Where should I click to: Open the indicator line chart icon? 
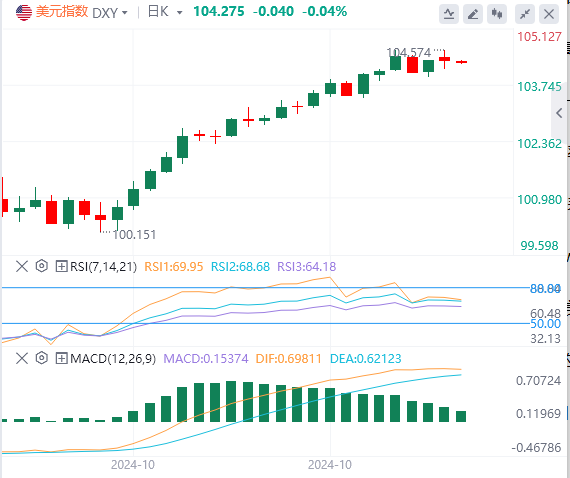point(449,14)
